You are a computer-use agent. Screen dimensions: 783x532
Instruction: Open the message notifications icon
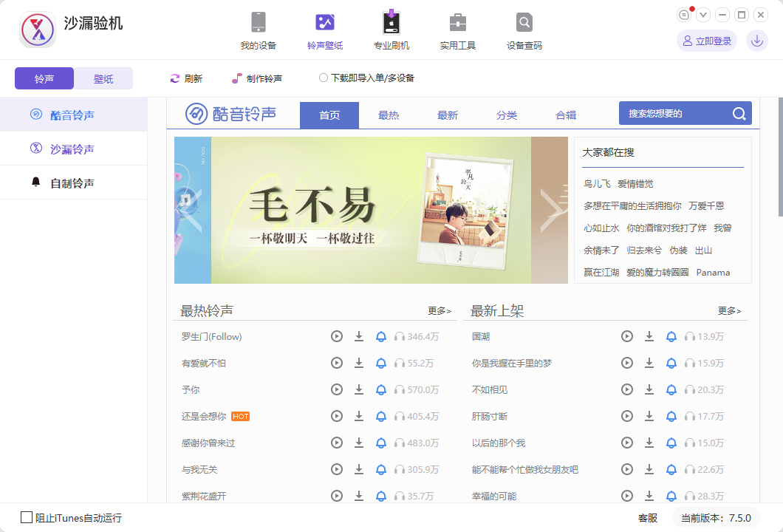pos(684,15)
